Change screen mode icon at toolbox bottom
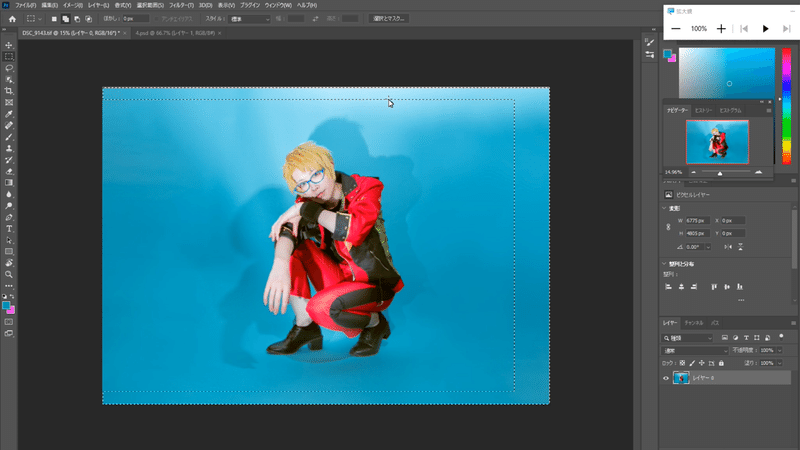Image resolution: width=800 pixels, height=450 pixels. (x=9, y=334)
